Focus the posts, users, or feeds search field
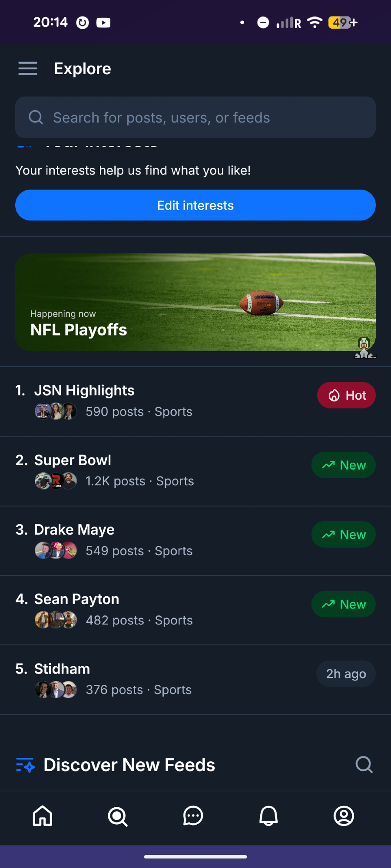This screenshot has width=391, height=868. [195, 118]
